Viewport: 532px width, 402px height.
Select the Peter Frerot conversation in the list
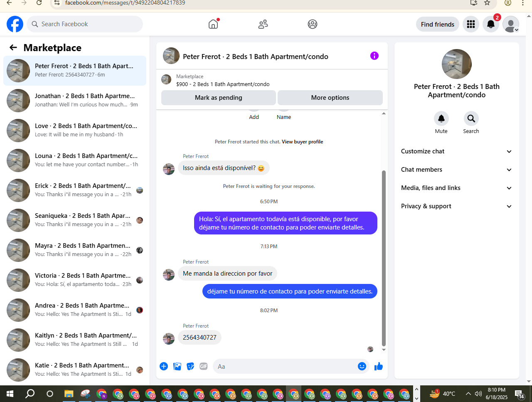[x=75, y=71]
